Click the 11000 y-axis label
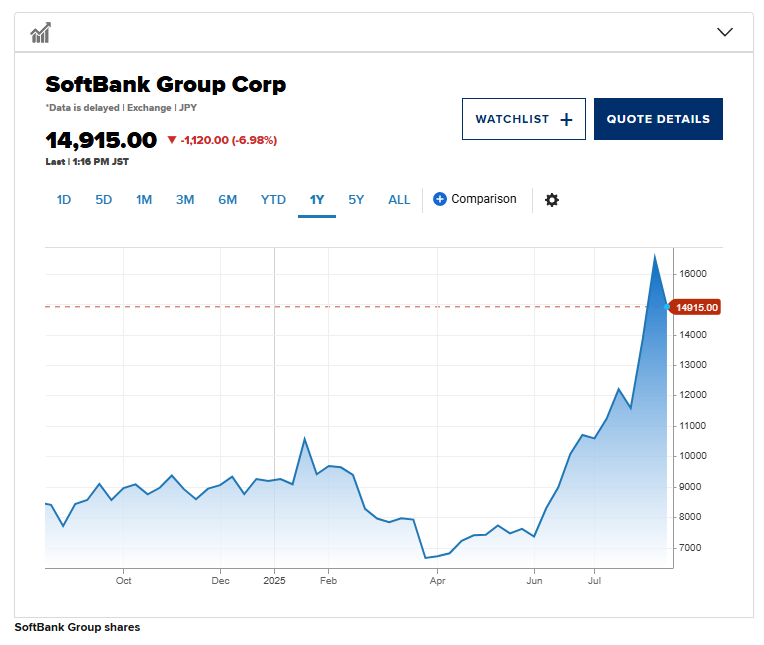 pos(693,426)
